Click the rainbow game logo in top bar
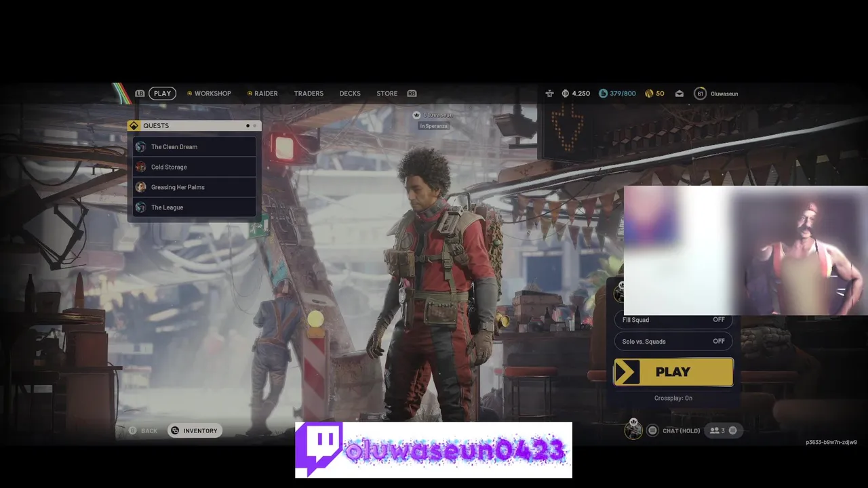 pyautogui.click(x=121, y=94)
